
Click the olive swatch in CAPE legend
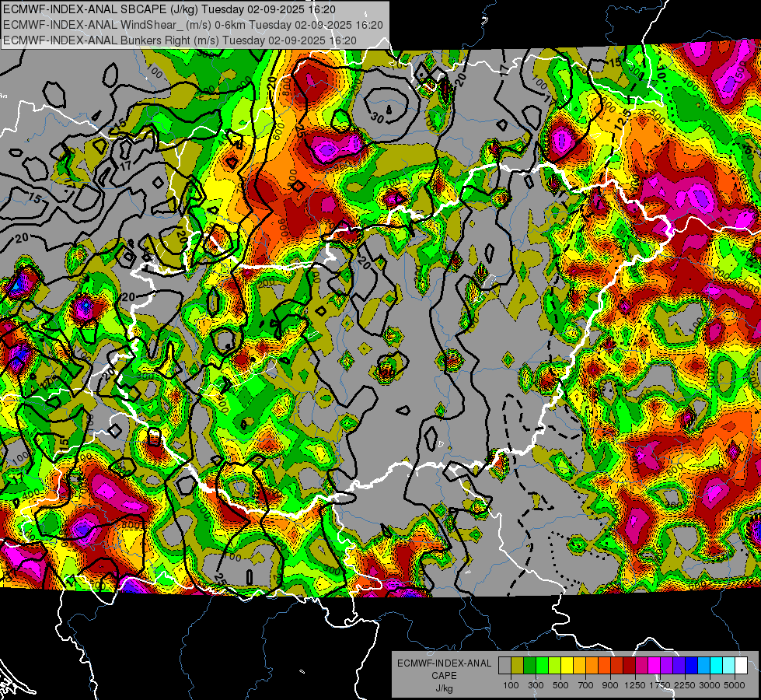[x=517, y=665]
